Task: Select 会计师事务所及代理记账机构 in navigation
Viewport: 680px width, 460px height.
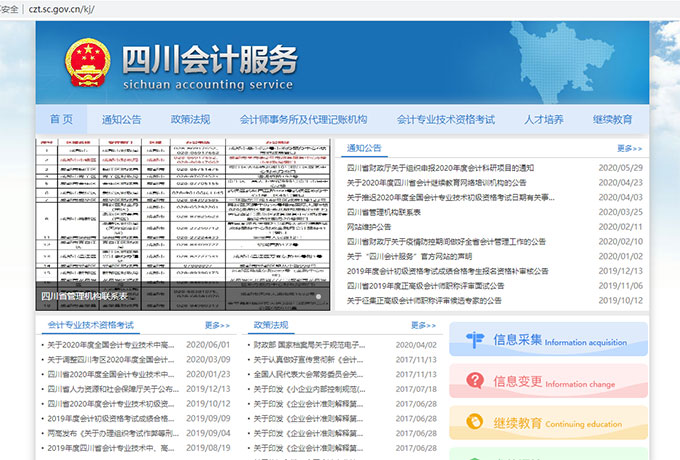Action: point(303,119)
